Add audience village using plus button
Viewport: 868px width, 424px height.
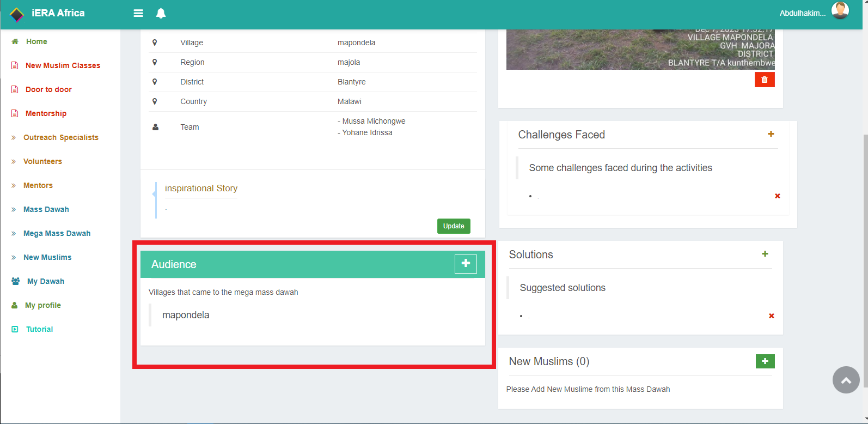[466, 264]
